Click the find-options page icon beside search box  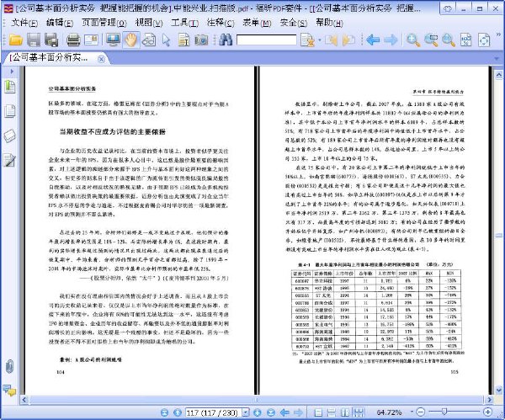point(307,40)
